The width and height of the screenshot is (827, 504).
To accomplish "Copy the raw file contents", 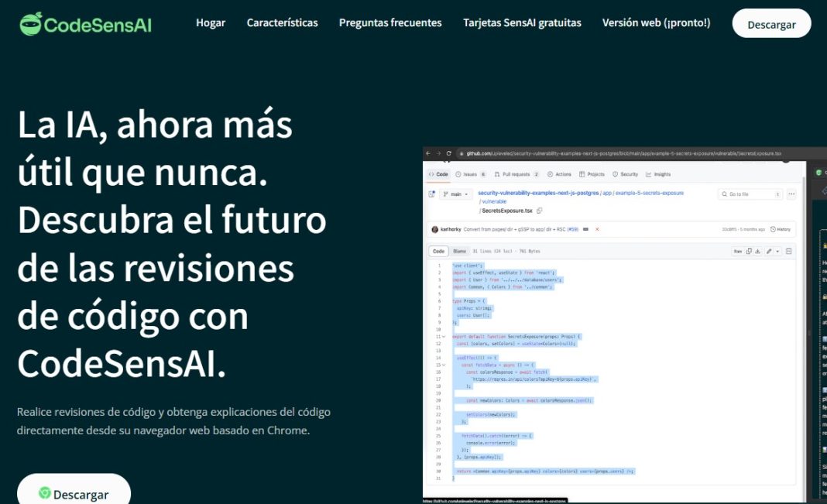I will pyautogui.click(x=750, y=250).
